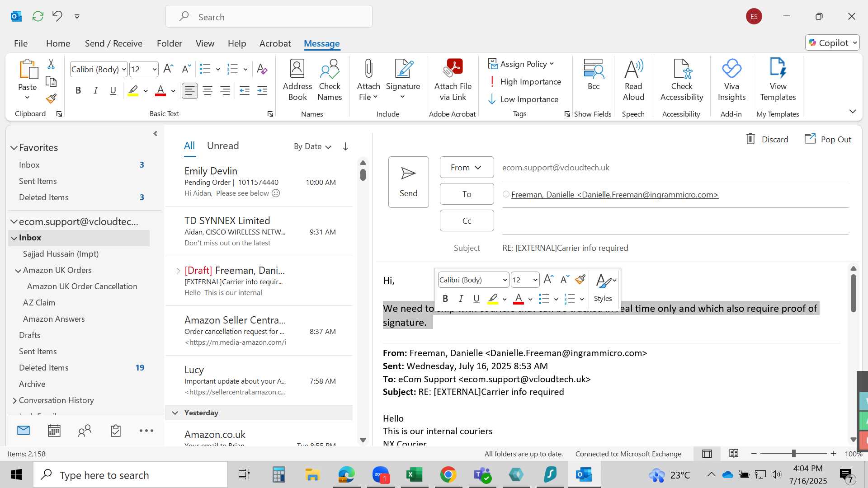Open the Send / Receive tab
Image resolution: width=868 pixels, height=488 pixels.
113,43
